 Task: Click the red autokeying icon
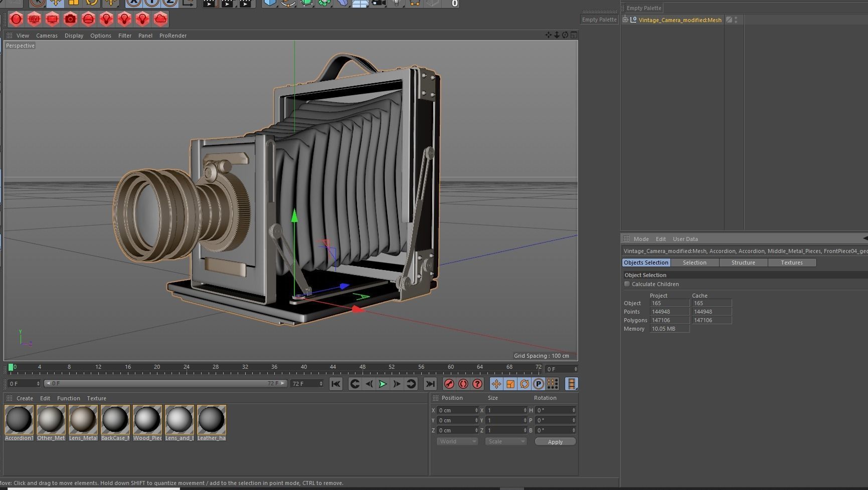(463, 384)
